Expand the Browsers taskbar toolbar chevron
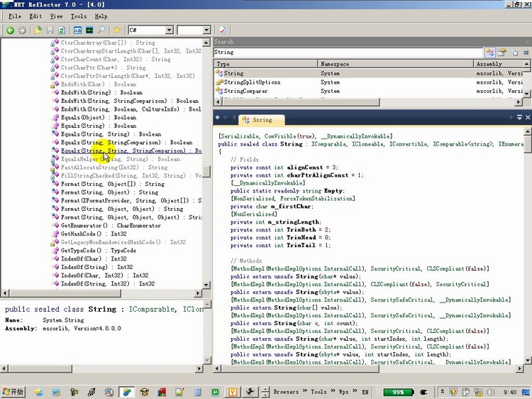 305,391
